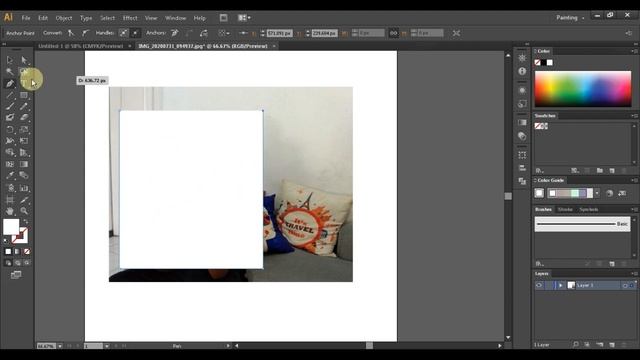Remove selected anchor points button

175,33
